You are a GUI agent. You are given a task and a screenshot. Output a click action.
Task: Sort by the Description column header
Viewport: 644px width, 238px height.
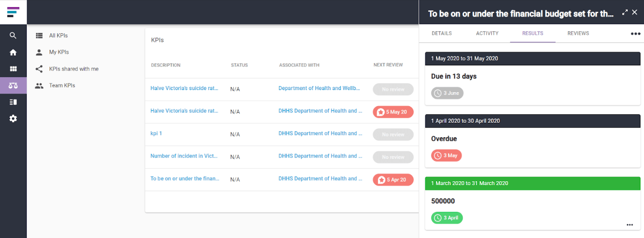[x=165, y=65]
